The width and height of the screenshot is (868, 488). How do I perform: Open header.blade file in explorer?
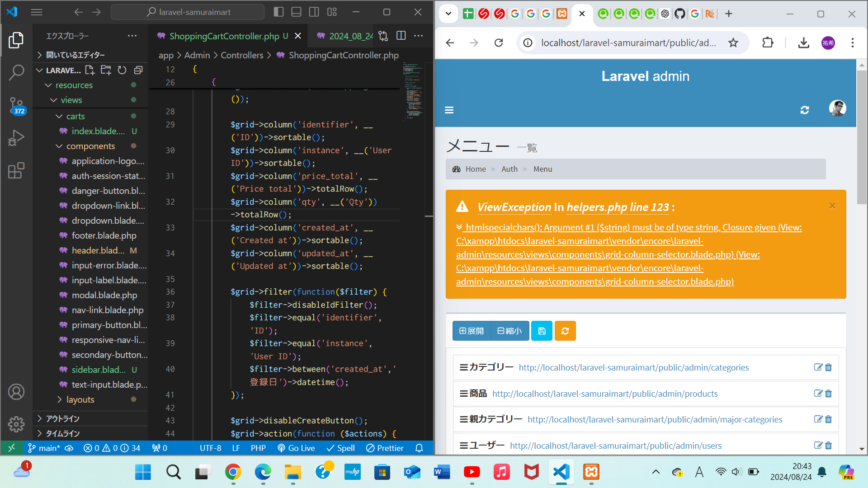(98, 250)
